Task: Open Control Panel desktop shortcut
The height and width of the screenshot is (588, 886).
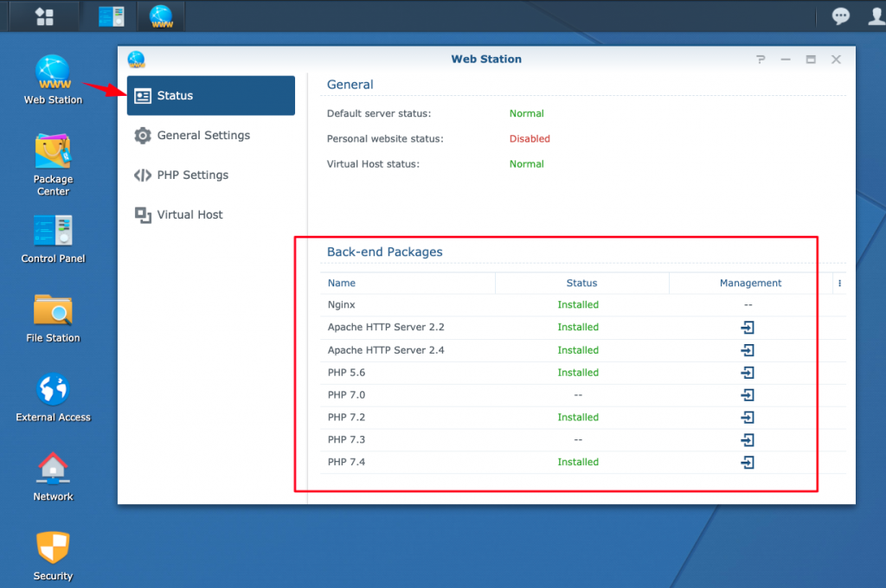Action: [x=53, y=239]
